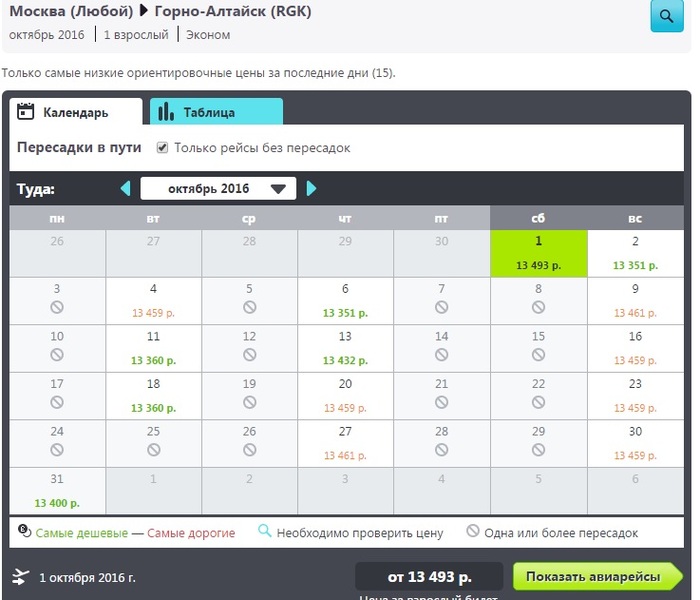Select October 16 priced 13 459 р.
Screen dimensions: 700x600
635,348
